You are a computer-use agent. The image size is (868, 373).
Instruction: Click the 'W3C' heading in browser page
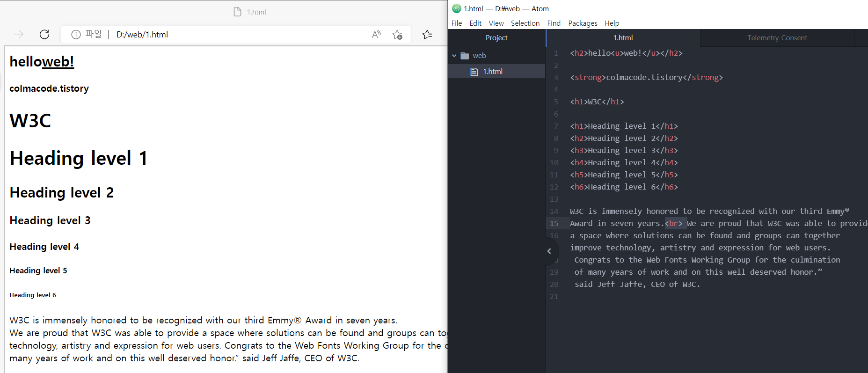tap(30, 121)
